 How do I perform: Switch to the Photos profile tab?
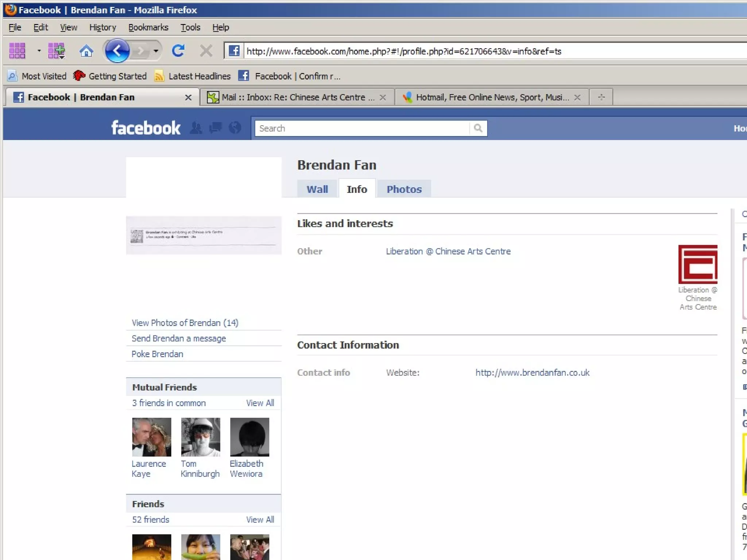404,189
